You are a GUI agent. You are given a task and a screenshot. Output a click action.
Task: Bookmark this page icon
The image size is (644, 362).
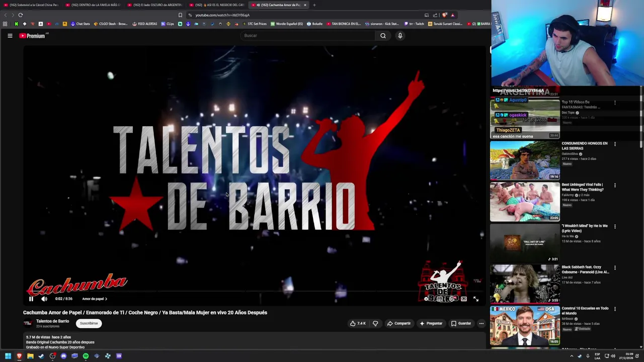coord(180,15)
